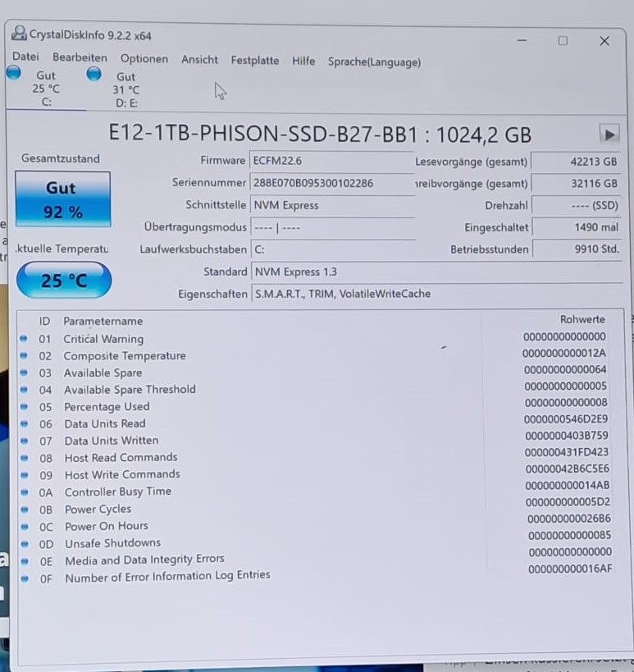
Task: Click status dot for Unsafe Shutdowns row
Action: pos(25,544)
